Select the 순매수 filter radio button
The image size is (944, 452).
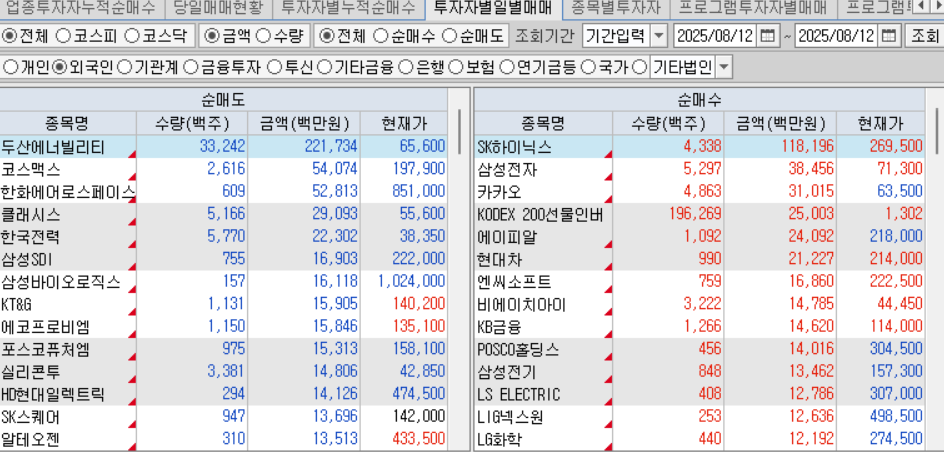click(380, 36)
